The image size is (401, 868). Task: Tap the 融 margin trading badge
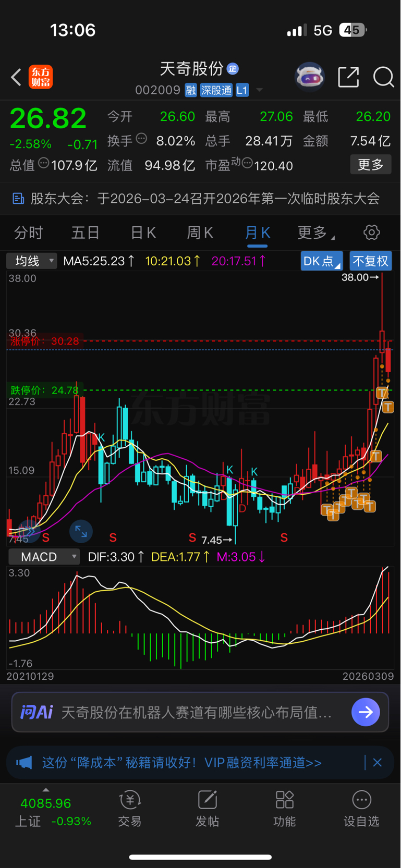tap(191, 90)
